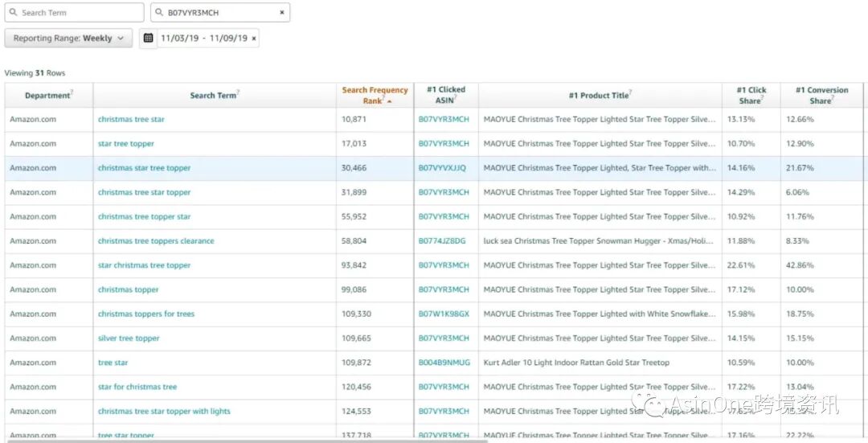This screenshot has height=443, width=868.
Task: Sort by #1 Click Share column header
Action: pyautogui.click(x=751, y=95)
